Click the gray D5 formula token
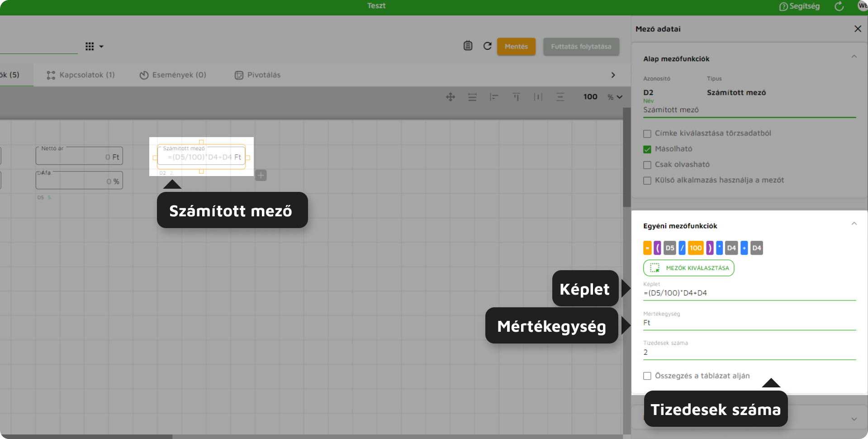The width and height of the screenshot is (868, 439). coord(670,248)
